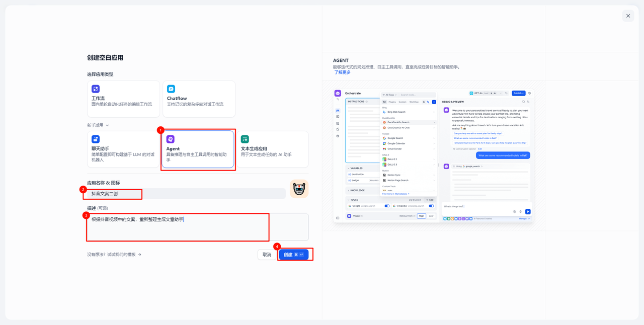Click the Chatflow chat bubble icon
This screenshot has height=325, width=644.
(171, 89)
